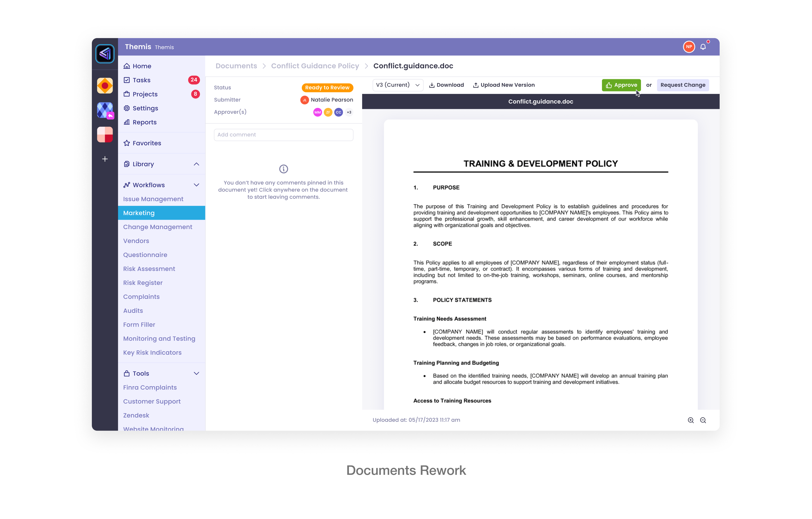Collapse the Tools section chevron

click(197, 374)
